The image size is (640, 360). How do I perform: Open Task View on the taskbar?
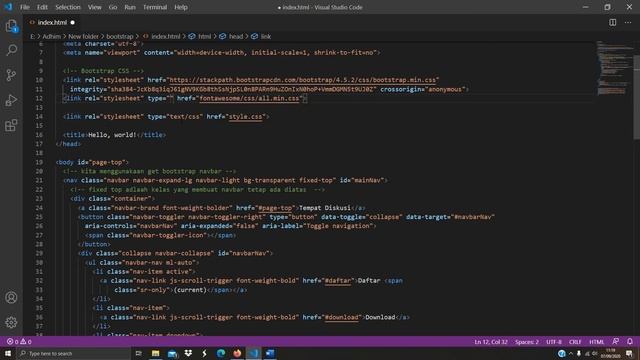point(139,353)
